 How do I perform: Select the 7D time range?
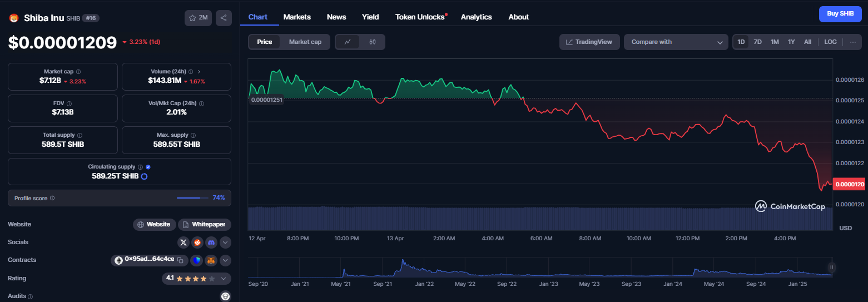coord(757,42)
